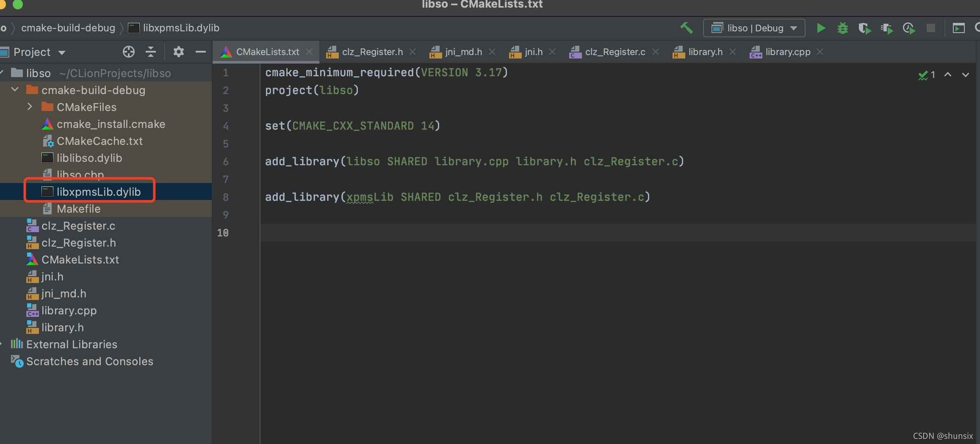Viewport: 980px width, 444px height.
Task: Click the xpmsLib word in the editor
Action: tap(370, 197)
